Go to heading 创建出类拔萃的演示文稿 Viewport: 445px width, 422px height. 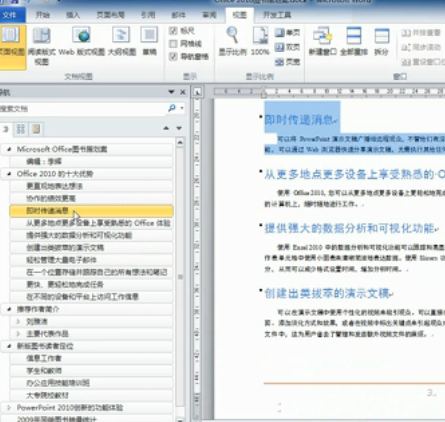91,248
